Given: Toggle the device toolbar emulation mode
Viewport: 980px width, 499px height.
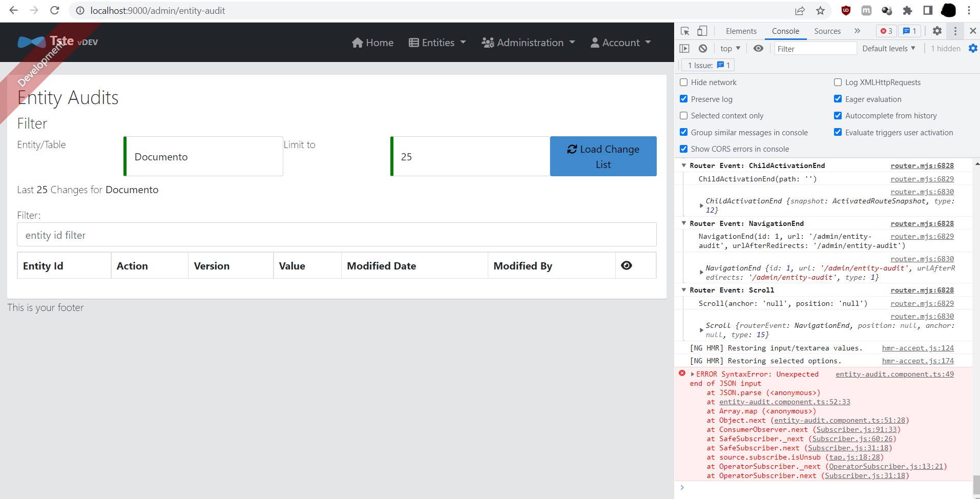Looking at the screenshot, I should (701, 31).
